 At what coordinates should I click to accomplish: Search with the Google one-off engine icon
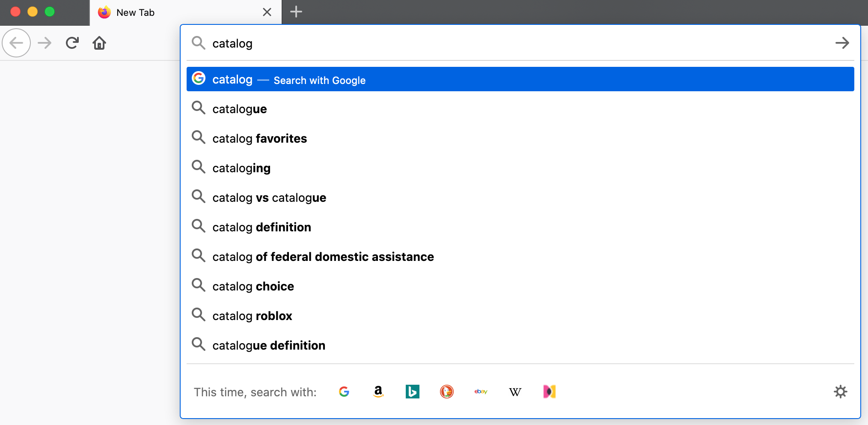click(x=345, y=391)
